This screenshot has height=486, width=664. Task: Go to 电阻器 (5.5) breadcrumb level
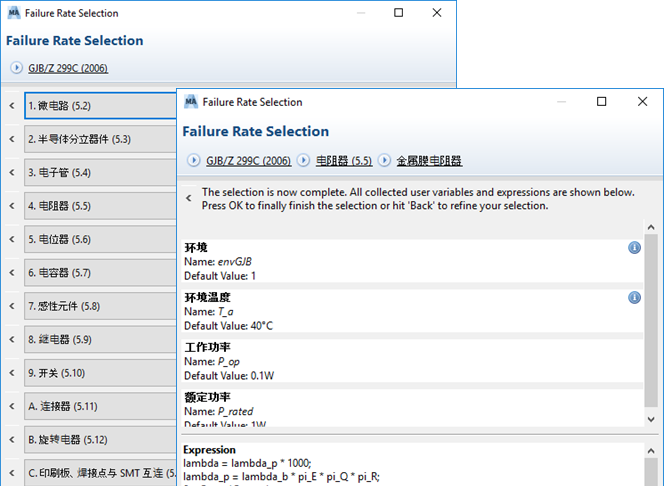tap(344, 160)
